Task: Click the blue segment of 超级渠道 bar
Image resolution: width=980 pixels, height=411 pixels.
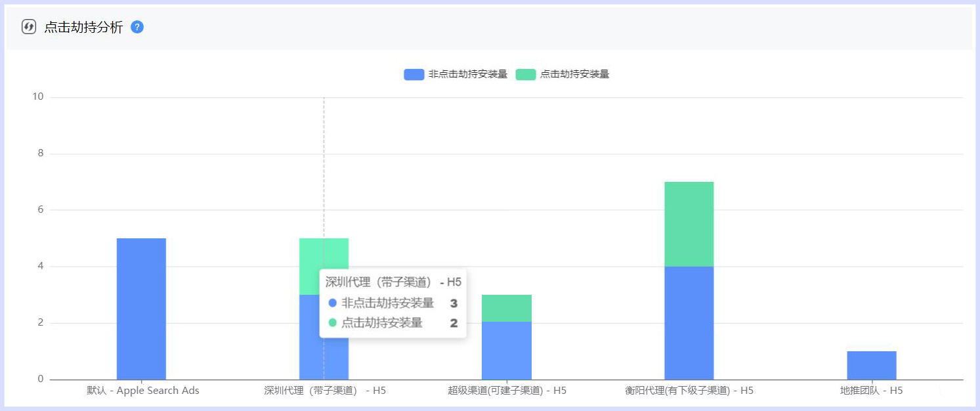Action: point(507,351)
